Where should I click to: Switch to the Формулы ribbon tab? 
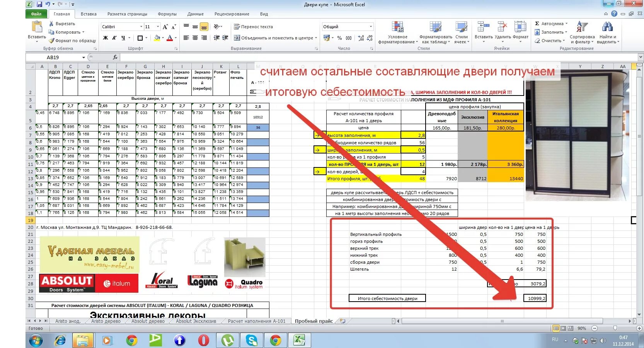(x=167, y=14)
